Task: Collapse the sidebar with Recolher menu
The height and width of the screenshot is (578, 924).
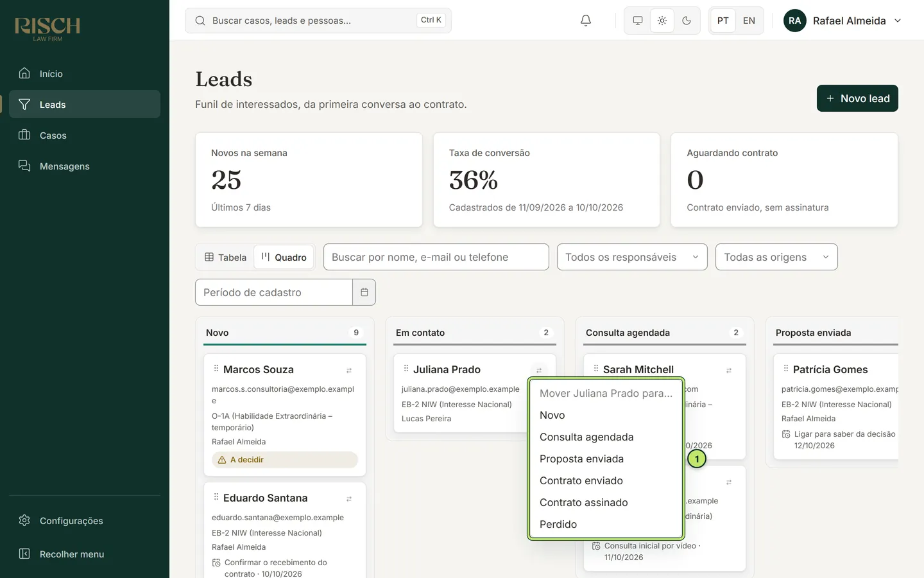Action: (x=85, y=554)
